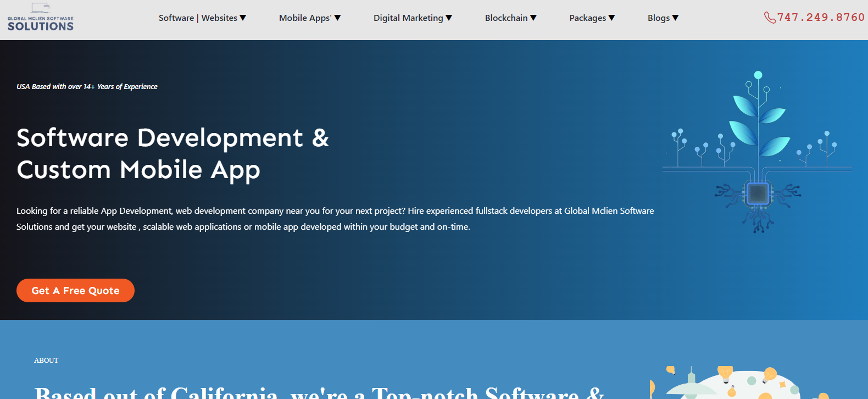The image size is (868, 399).
Task: Click the ABOUT section label
Action: coord(46,361)
